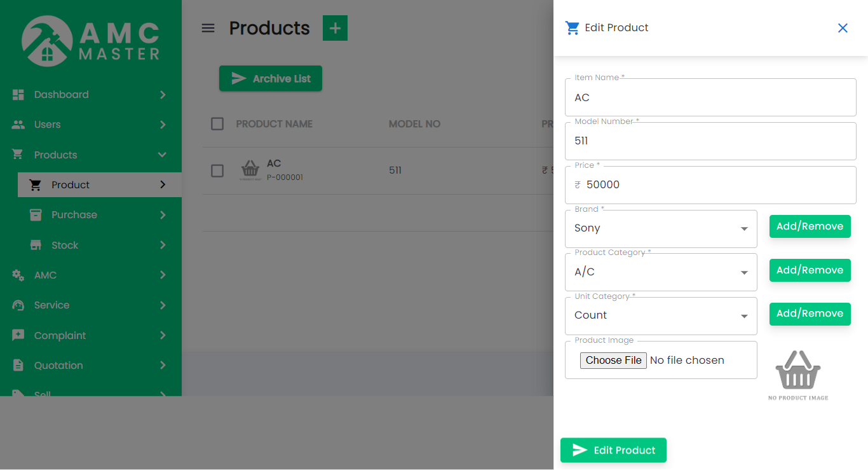Select the Stock icon in the sidebar
Viewport: 868px width, 470px height.
36,245
